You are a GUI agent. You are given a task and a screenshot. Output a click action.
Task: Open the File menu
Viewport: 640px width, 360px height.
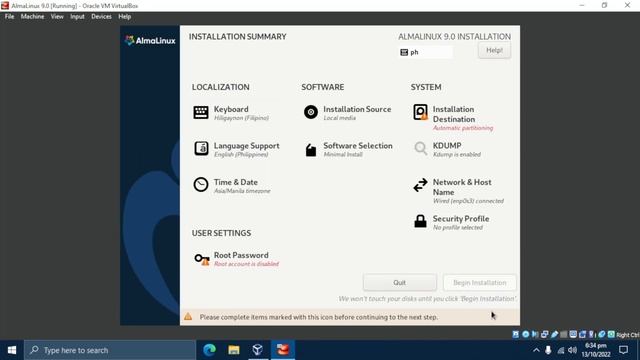tap(9, 17)
